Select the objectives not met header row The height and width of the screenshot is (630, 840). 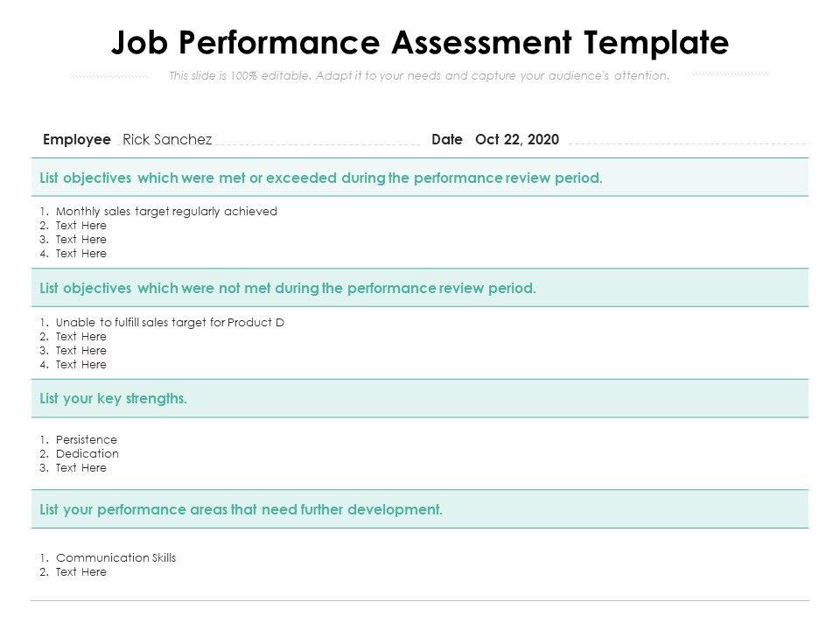pos(288,288)
